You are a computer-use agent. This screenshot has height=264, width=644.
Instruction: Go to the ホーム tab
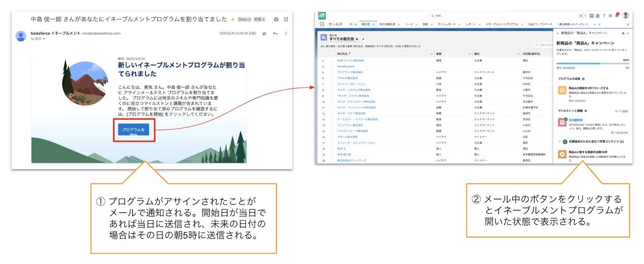tap(353, 24)
